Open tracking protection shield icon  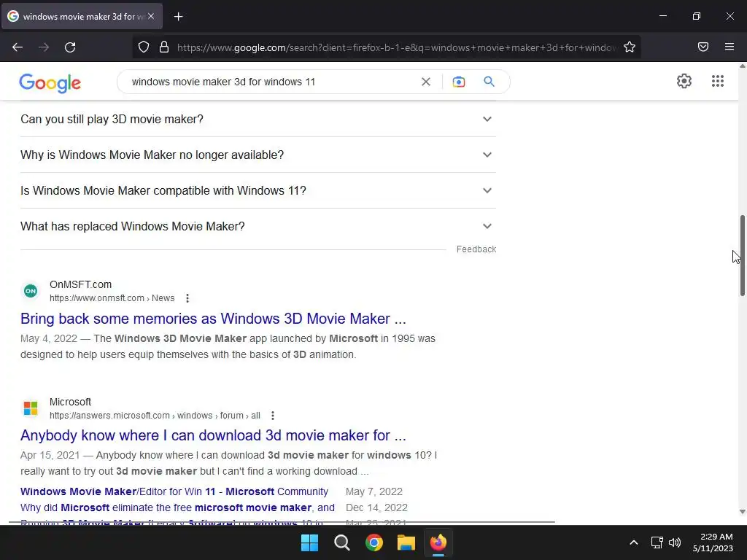pos(144,47)
